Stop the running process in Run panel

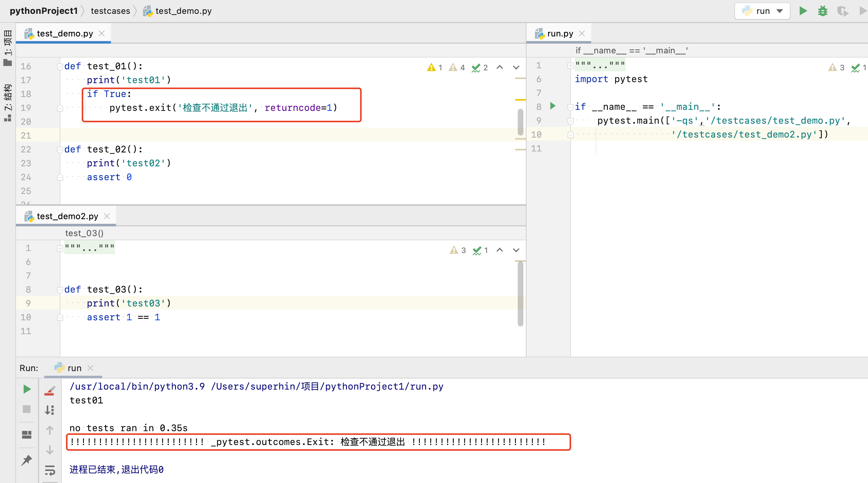tap(27, 409)
